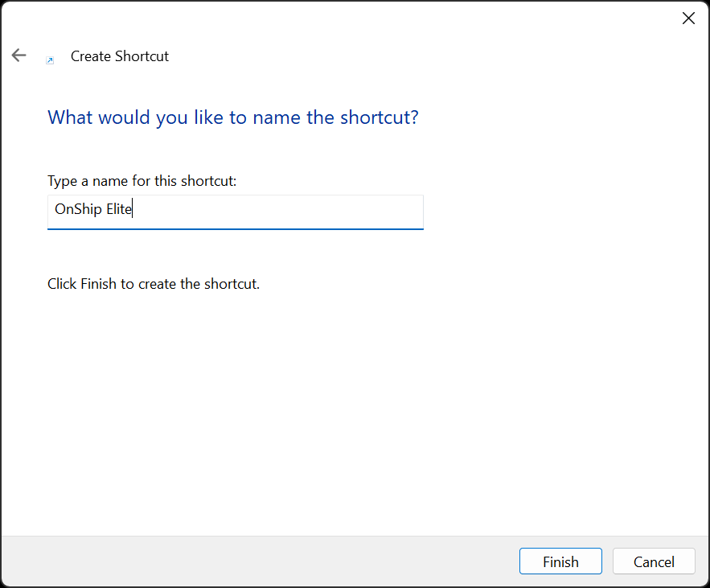Cancel the shortcut creation wizard
Screen dimensions: 710x588
tap(653, 561)
